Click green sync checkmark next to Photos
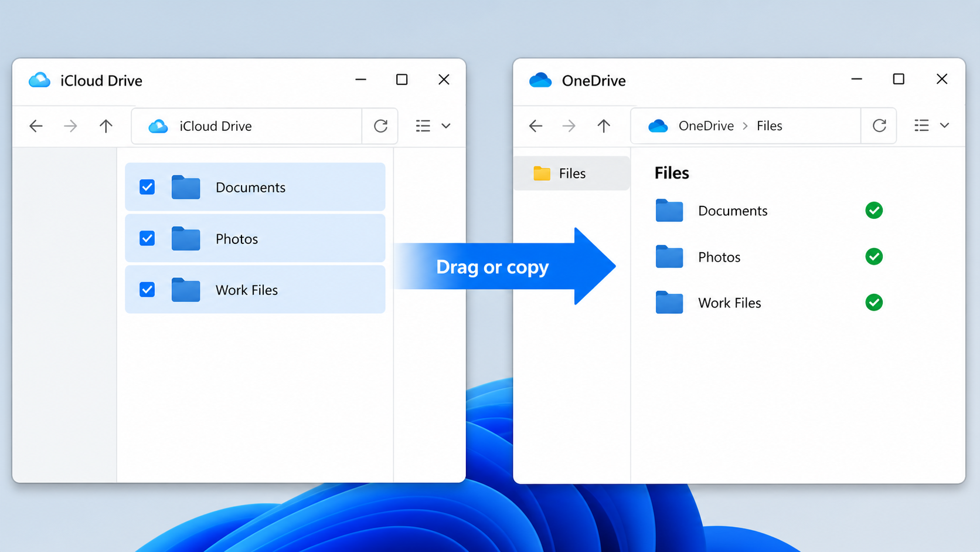 click(x=874, y=256)
